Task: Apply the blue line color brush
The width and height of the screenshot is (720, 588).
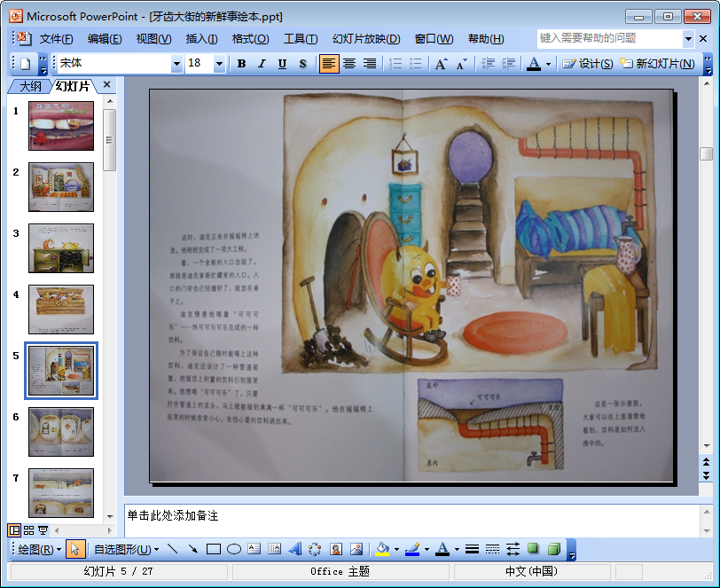Action: coord(412,549)
